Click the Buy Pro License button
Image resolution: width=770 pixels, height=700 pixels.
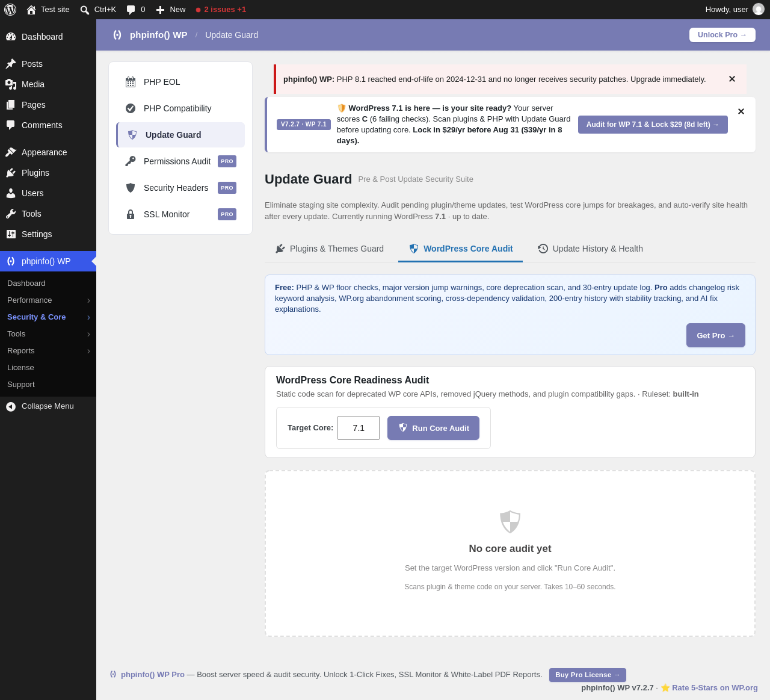click(x=588, y=675)
